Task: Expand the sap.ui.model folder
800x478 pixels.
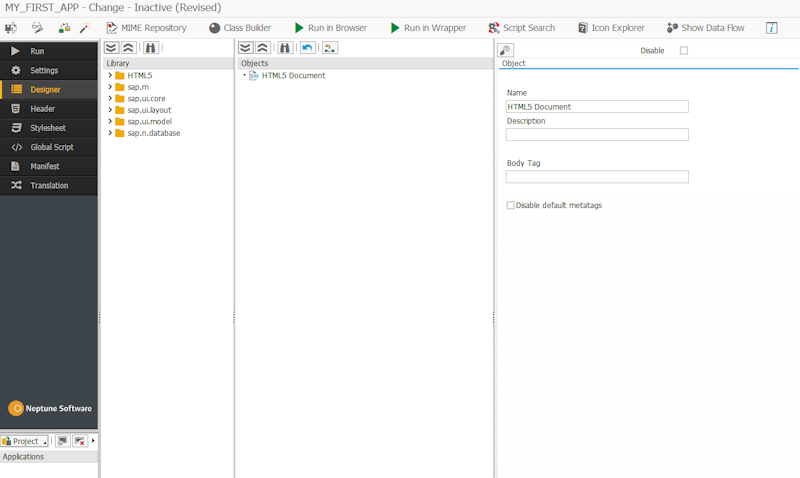Action: click(110, 121)
